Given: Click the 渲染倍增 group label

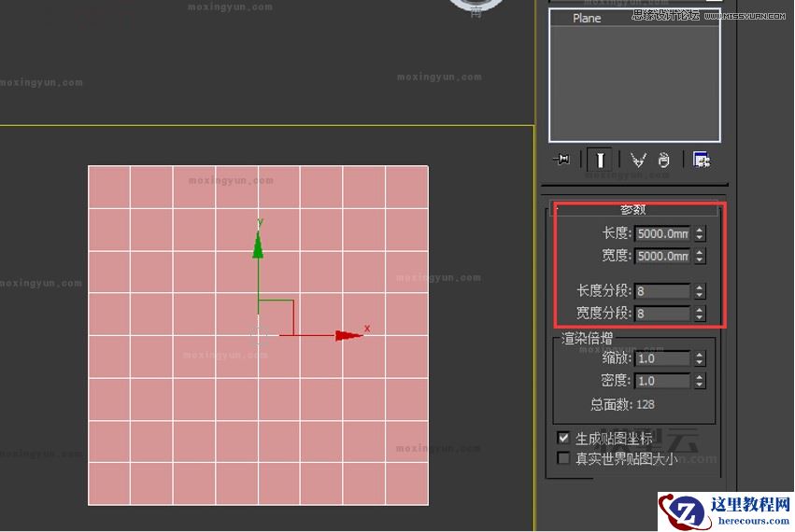Looking at the screenshot, I should (x=587, y=338).
